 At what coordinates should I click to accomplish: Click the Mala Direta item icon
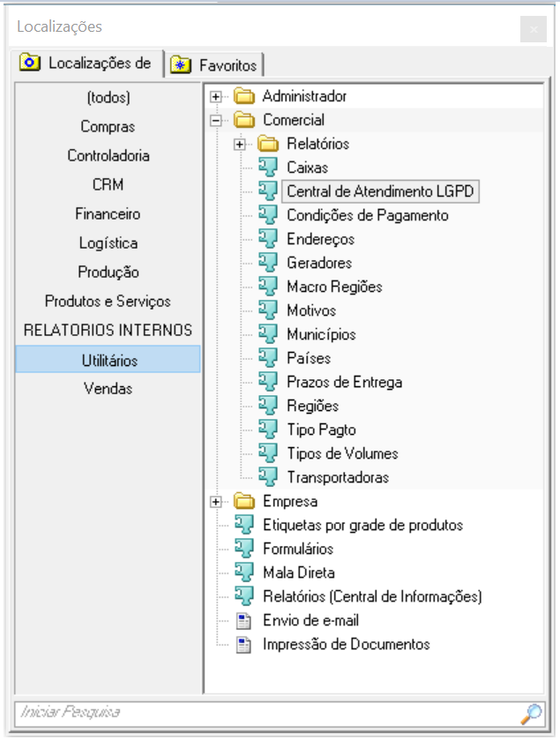pos(244,572)
